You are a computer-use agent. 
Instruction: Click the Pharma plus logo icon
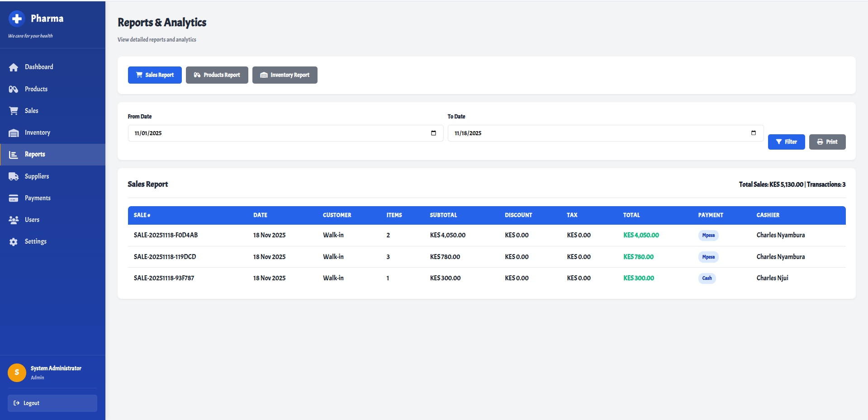[17, 19]
